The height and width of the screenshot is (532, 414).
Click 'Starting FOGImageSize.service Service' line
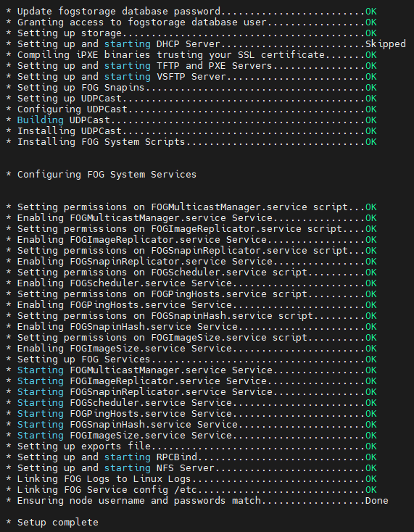[x=191, y=435]
